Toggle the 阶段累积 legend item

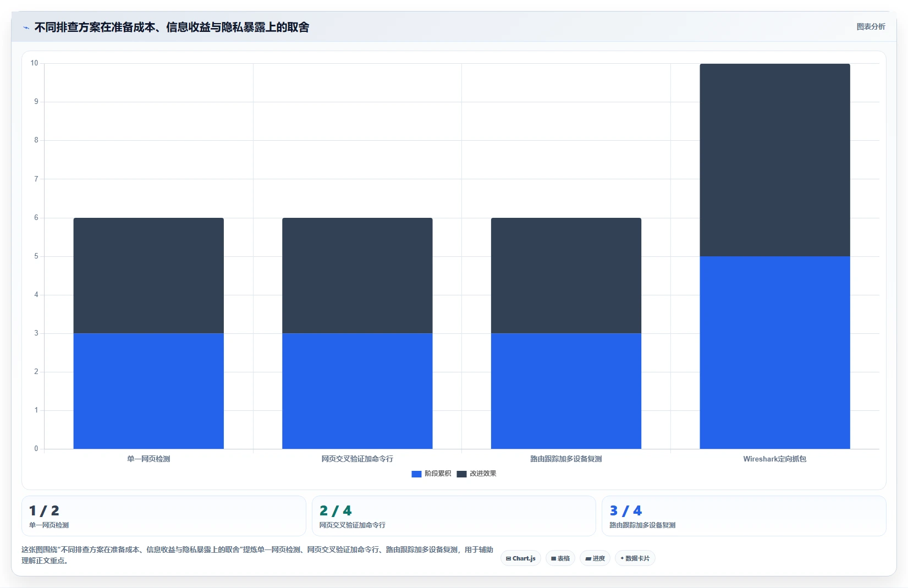coord(431,474)
